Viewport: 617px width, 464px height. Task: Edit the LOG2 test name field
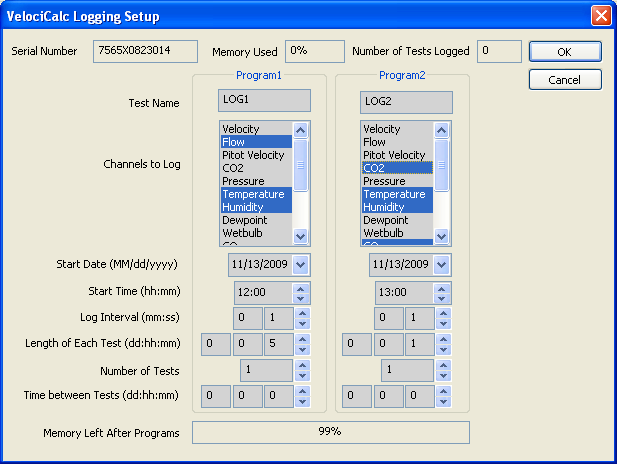(406, 102)
